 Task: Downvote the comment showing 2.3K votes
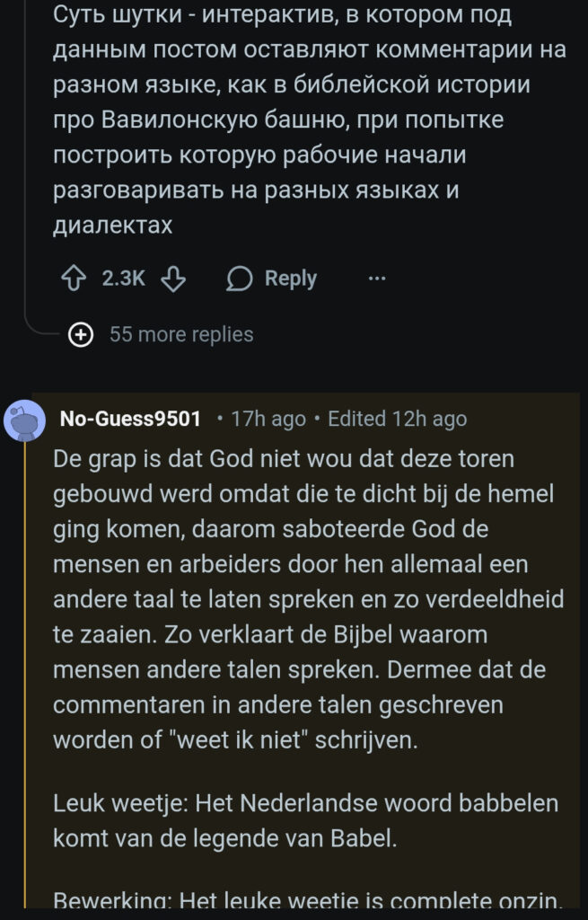tap(174, 279)
